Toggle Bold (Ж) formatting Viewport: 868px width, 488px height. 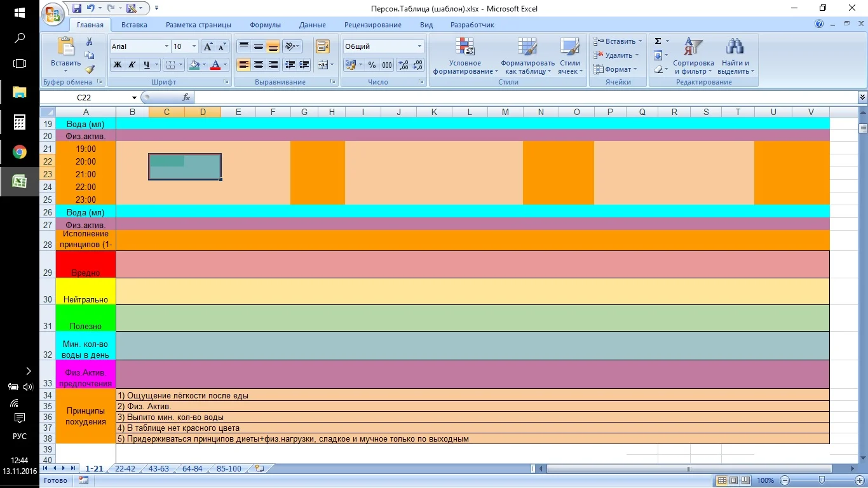coord(118,65)
